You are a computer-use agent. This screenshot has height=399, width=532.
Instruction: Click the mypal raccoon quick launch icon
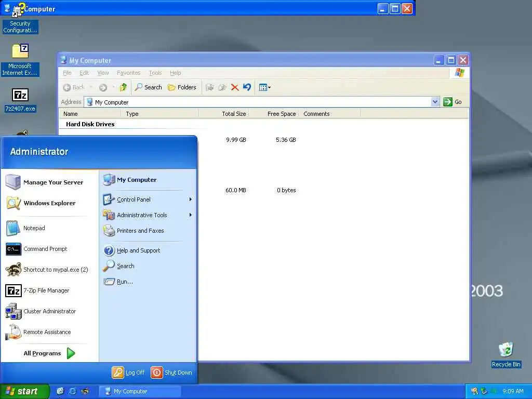pyautogui.click(x=85, y=391)
